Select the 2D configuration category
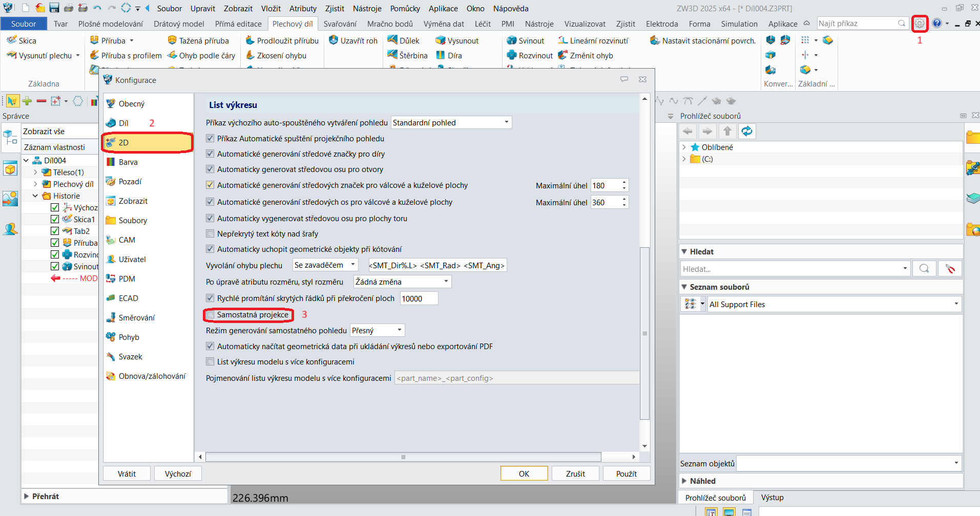The width and height of the screenshot is (980, 516). click(148, 142)
